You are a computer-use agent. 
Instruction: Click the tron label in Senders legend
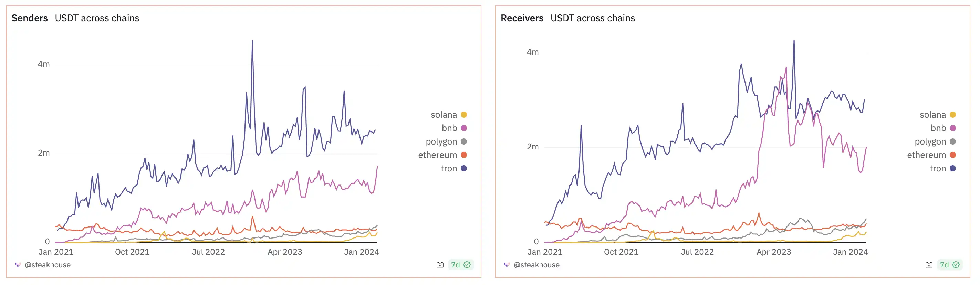pyautogui.click(x=449, y=169)
